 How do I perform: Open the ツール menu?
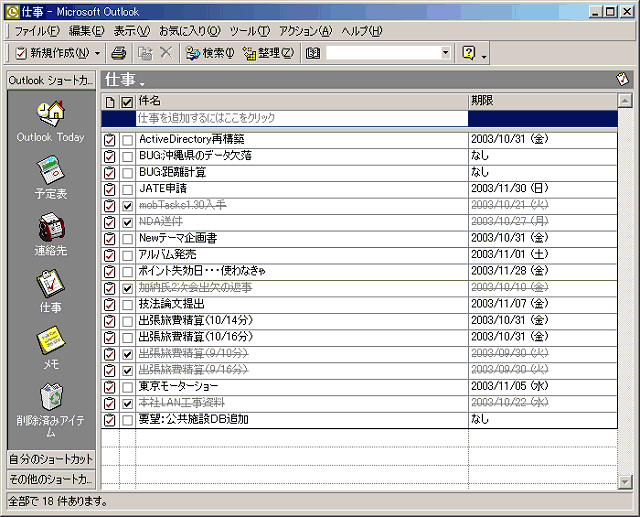point(250,31)
